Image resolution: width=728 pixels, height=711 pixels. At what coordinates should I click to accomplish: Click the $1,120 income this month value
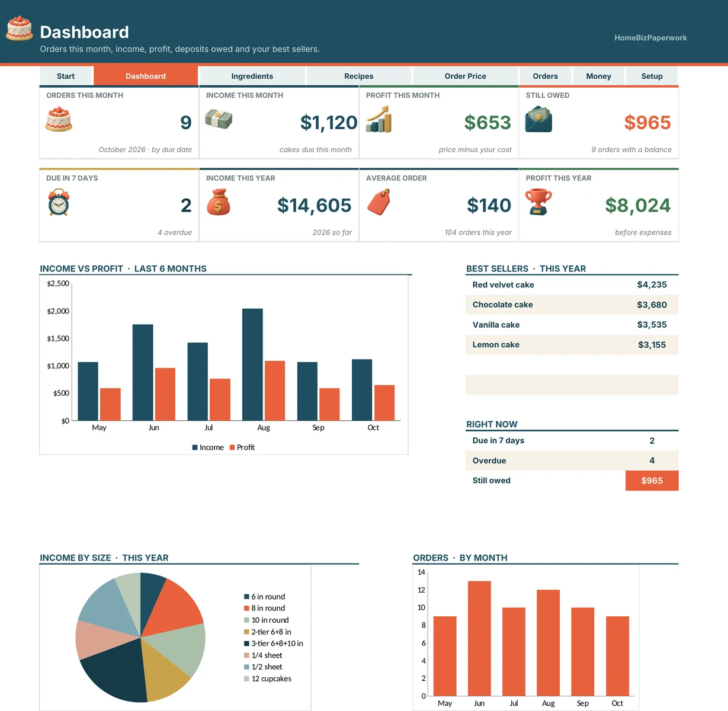pos(329,123)
